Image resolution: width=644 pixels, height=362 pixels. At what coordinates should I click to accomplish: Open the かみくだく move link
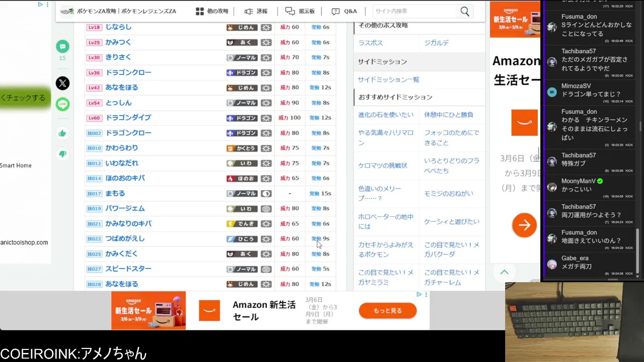(x=121, y=253)
